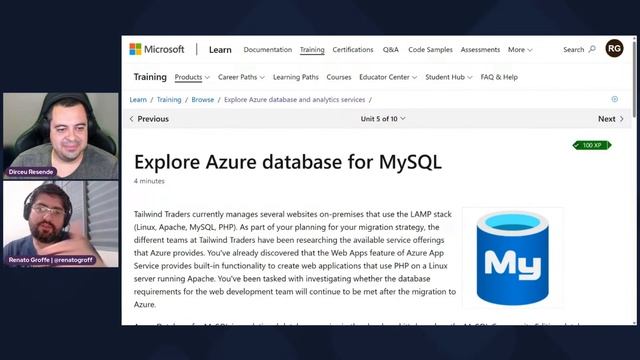Open Assessments navigation item
The image size is (640, 360).
pyautogui.click(x=480, y=50)
